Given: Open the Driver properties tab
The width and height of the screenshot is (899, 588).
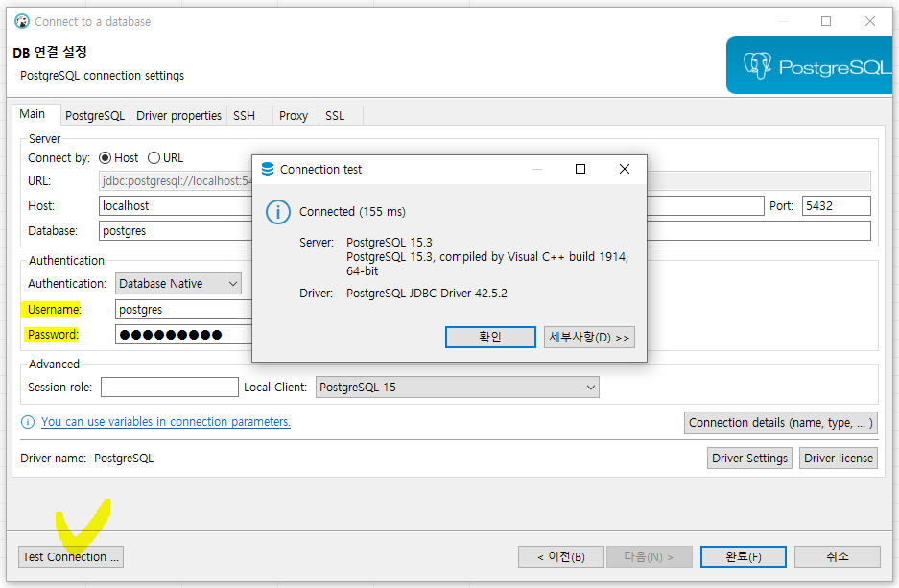Looking at the screenshot, I should (178, 116).
